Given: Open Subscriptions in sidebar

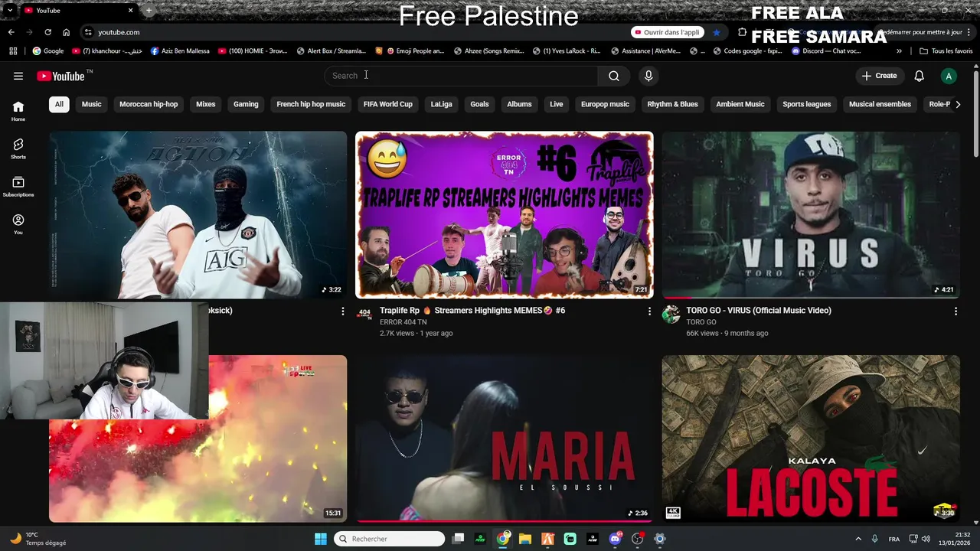Looking at the screenshot, I should (x=18, y=187).
